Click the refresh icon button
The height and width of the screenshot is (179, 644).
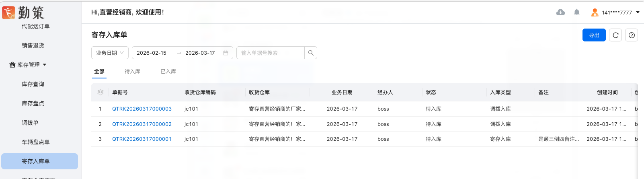(615, 35)
